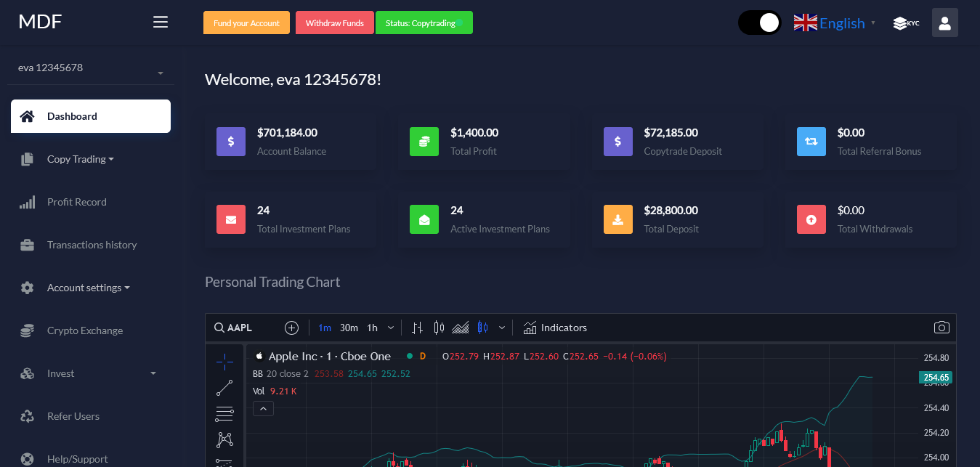Open the English language dropdown

coord(835,23)
